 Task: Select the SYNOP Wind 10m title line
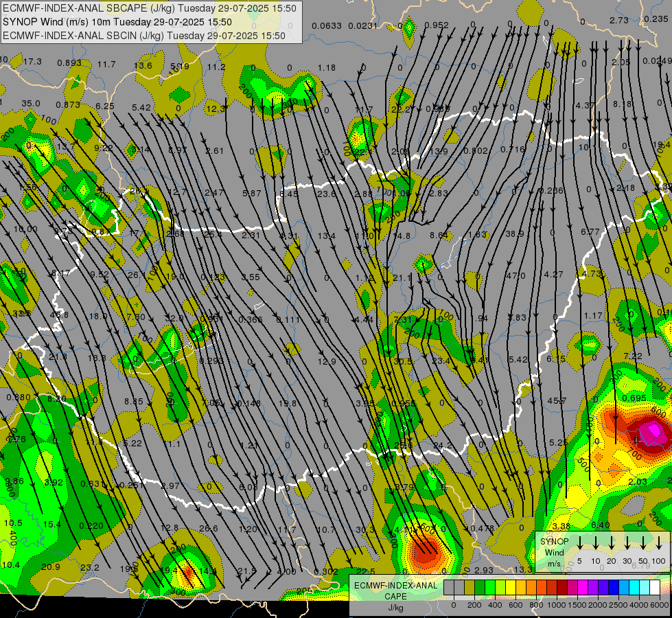(x=117, y=22)
